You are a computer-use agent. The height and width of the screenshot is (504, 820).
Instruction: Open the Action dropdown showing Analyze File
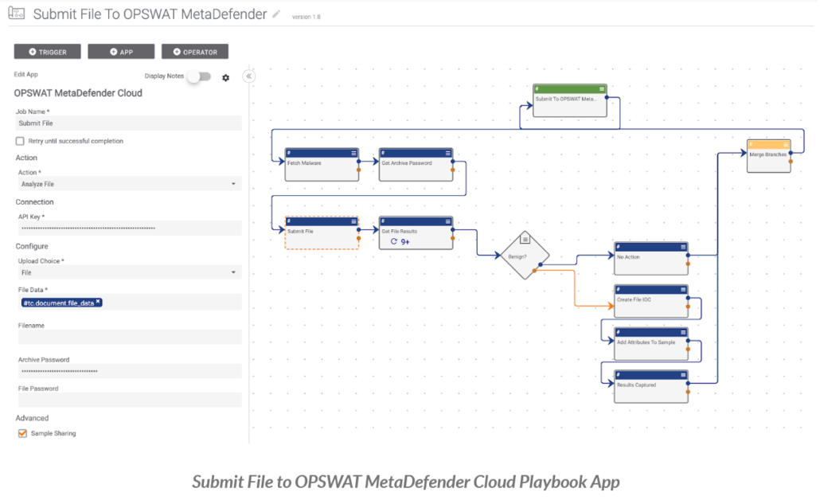click(129, 184)
